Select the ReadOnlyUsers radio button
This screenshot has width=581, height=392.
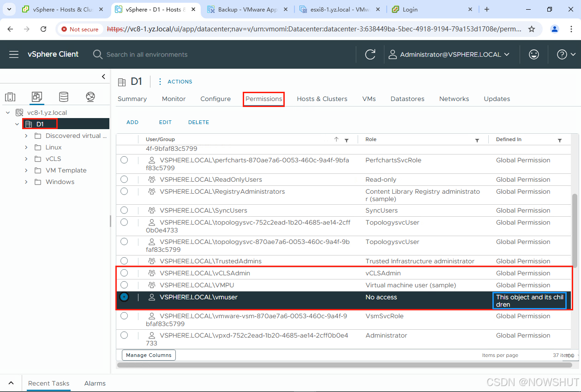coord(124,179)
